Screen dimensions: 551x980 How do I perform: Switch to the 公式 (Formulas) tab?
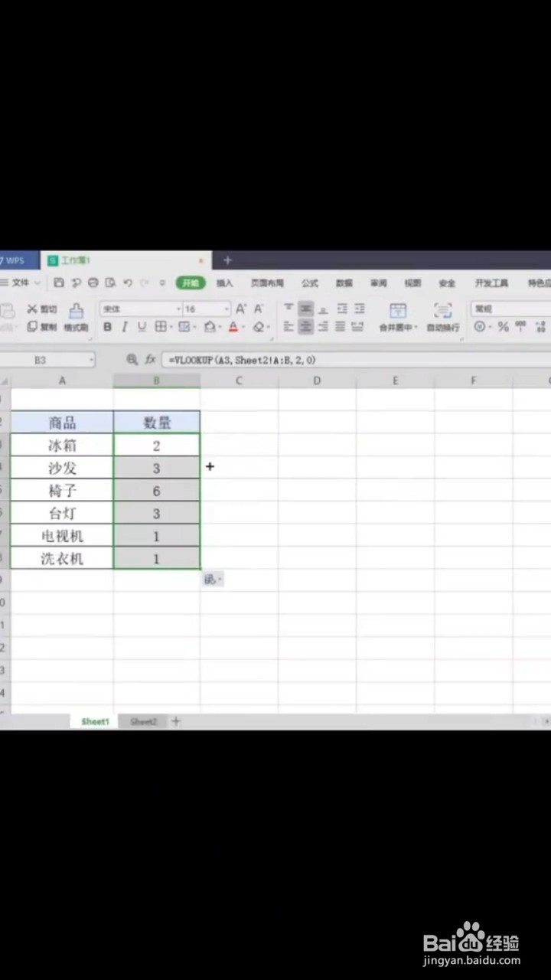[310, 283]
